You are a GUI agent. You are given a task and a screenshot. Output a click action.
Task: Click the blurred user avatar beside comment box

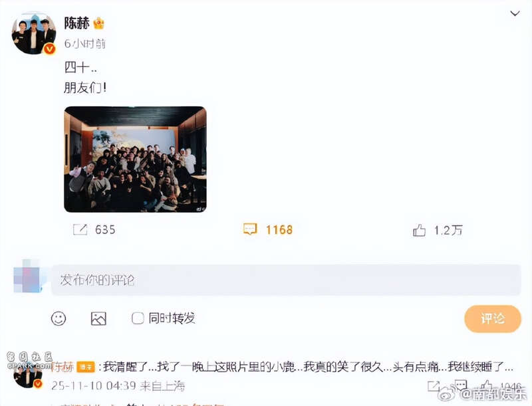pyautogui.click(x=28, y=276)
